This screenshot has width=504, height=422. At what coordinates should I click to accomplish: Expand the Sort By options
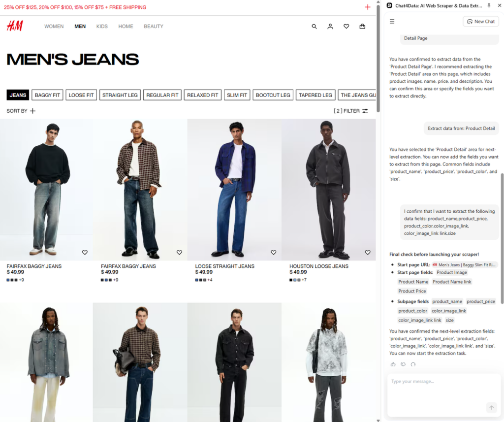tap(21, 111)
